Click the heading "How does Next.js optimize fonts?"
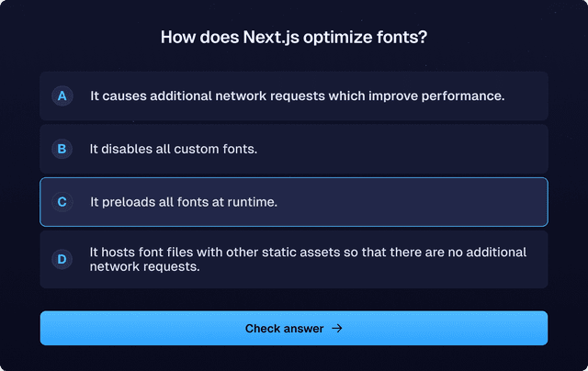The width and height of the screenshot is (588, 371). 294,37
